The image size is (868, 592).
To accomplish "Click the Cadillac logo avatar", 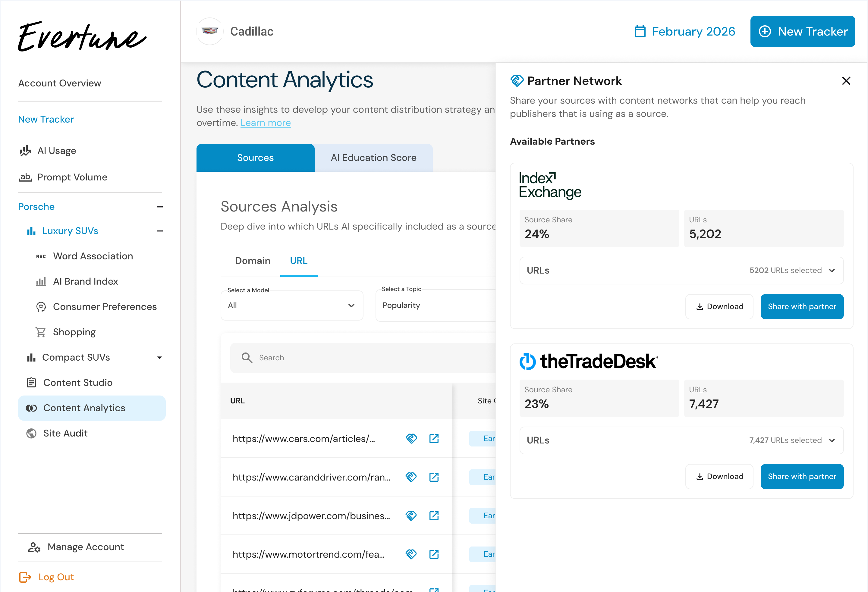I will click(x=209, y=31).
